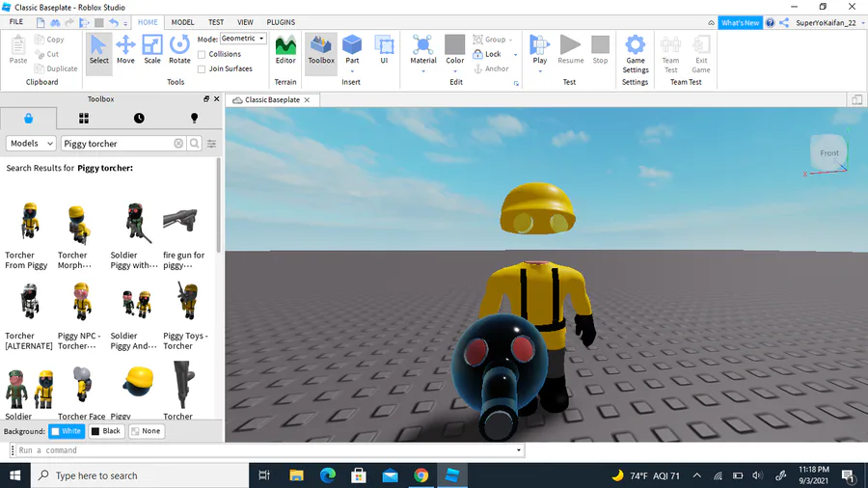The width and height of the screenshot is (868, 488).
Task: Open the Mode Geometric dropdown
Action: point(243,39)
